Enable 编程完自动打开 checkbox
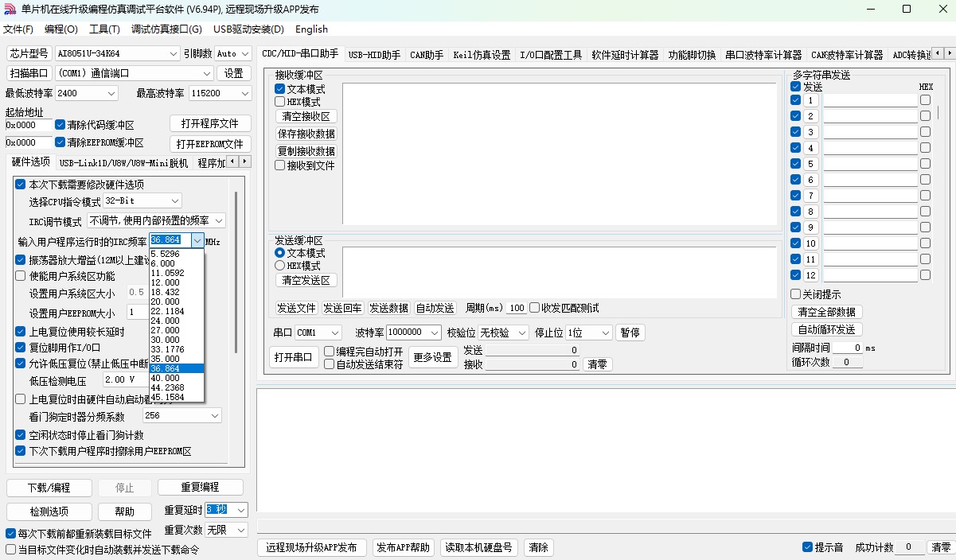This screenshot has height=560, width=956. pyautogui.click(x=329, y=351)
